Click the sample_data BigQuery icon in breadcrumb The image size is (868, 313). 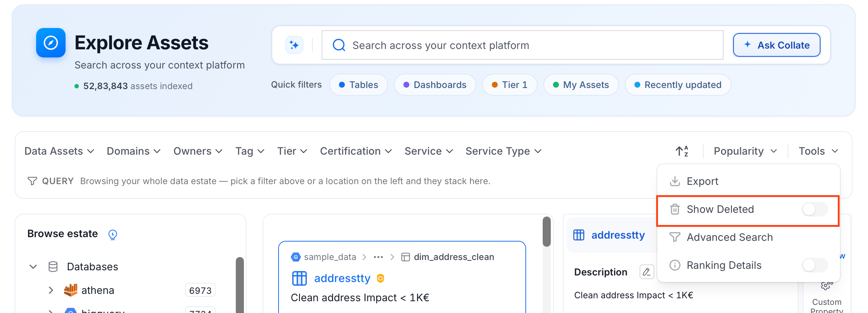296,257
